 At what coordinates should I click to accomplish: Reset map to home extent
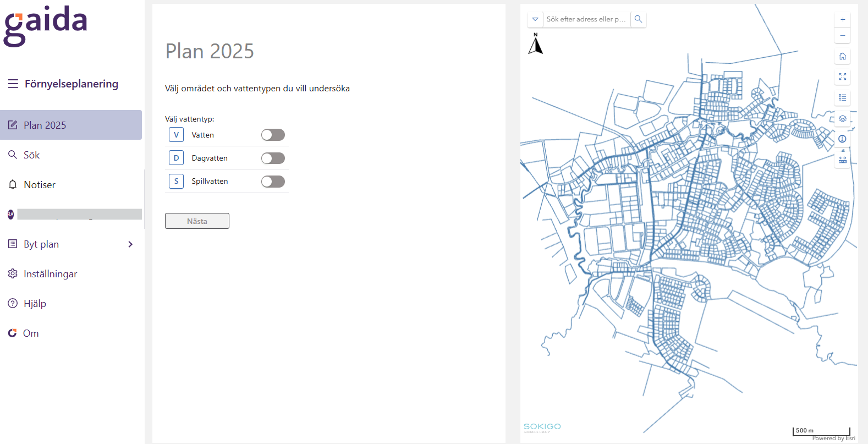tap(842, 56)
